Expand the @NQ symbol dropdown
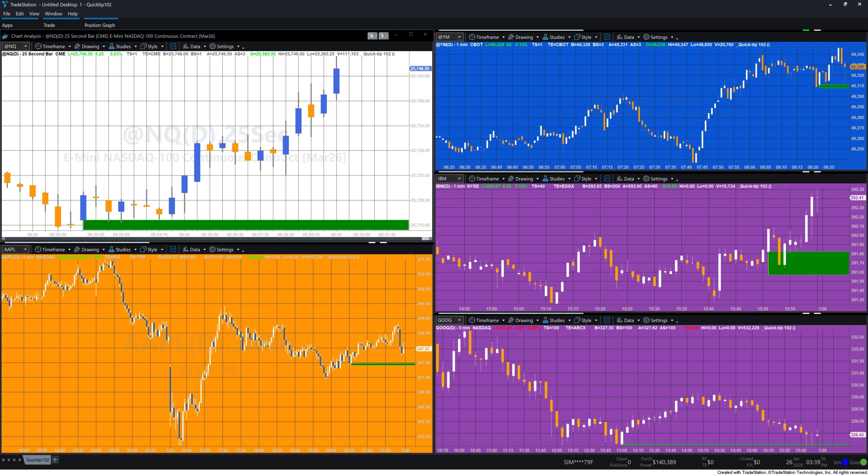This screenshot has width=868, height=475. (25, 46)
